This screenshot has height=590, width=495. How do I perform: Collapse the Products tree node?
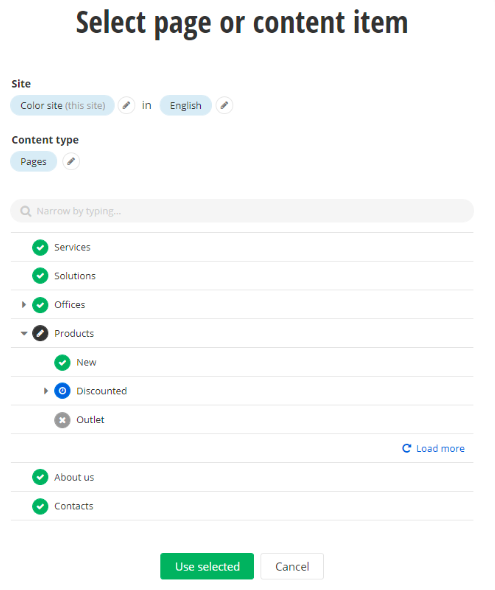coord(24,333)
